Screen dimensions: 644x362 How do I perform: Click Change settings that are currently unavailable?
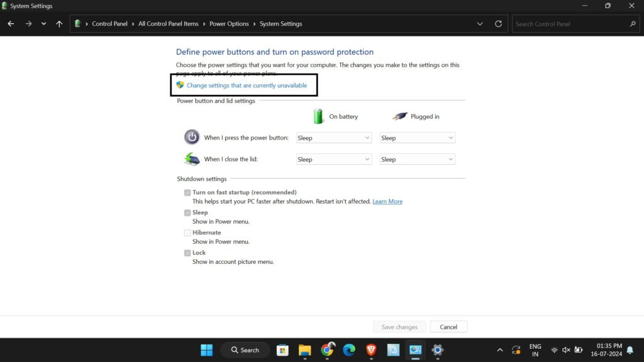tap(247, 85)
